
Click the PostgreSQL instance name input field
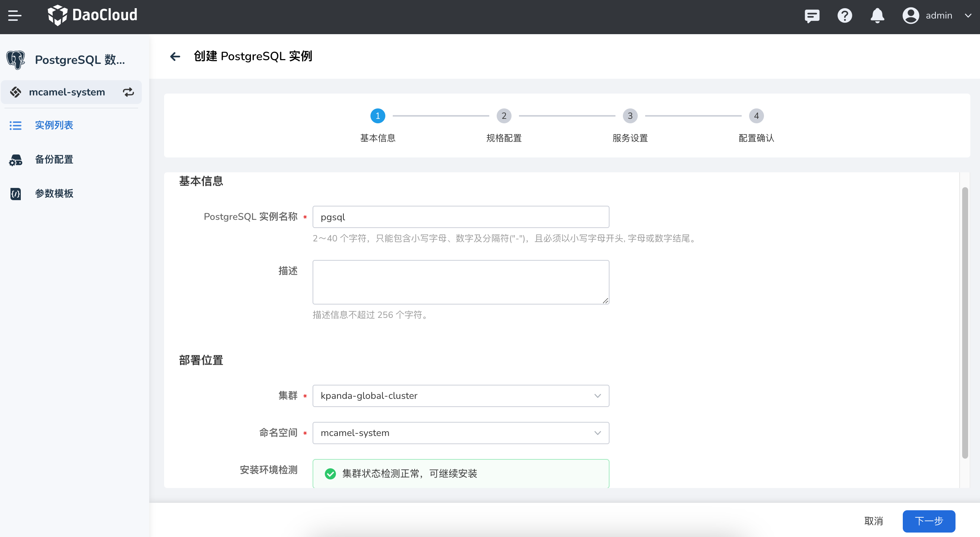coord(460,217)
